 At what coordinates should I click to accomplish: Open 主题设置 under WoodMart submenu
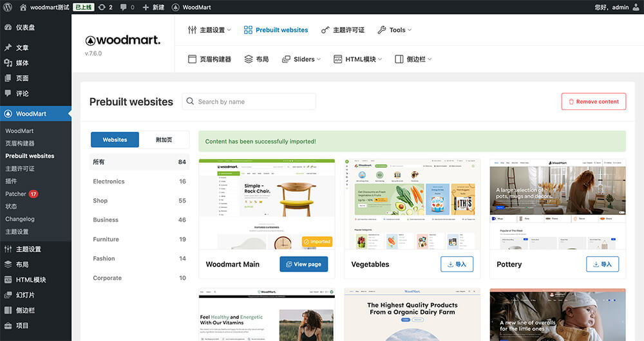tap(17, 232)
